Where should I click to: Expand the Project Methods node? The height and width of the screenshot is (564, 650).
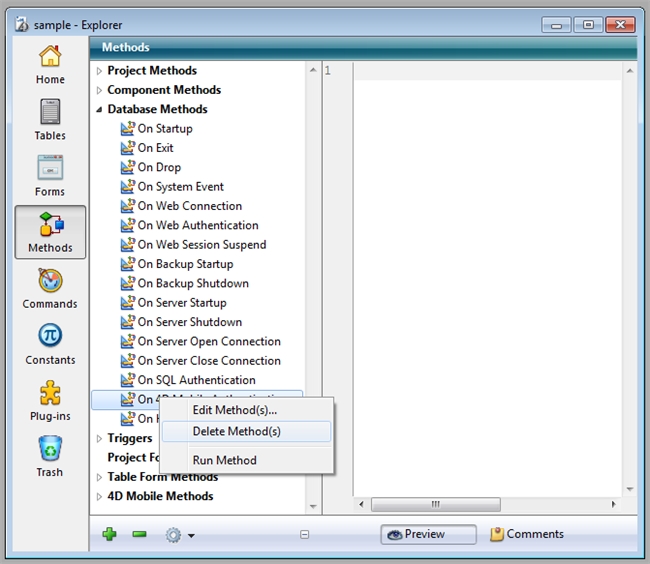tap(99, 71)
